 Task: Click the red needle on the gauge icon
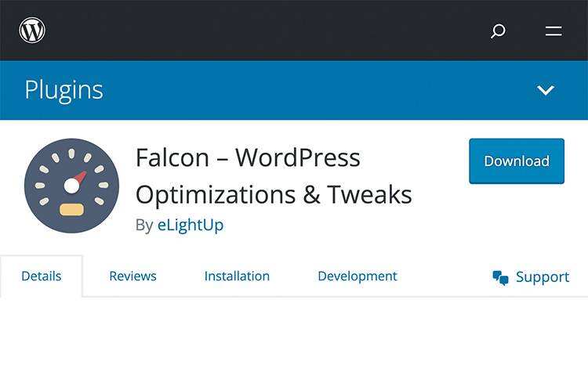(79, 177)
